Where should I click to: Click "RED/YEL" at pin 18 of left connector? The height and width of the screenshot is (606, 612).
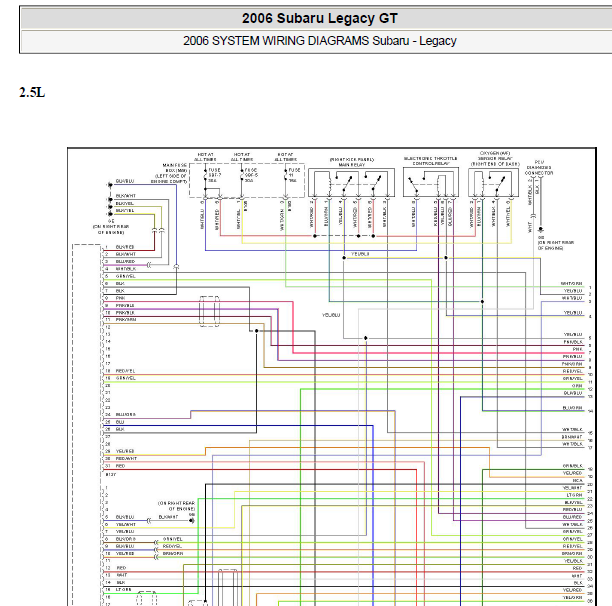[125, 371]
